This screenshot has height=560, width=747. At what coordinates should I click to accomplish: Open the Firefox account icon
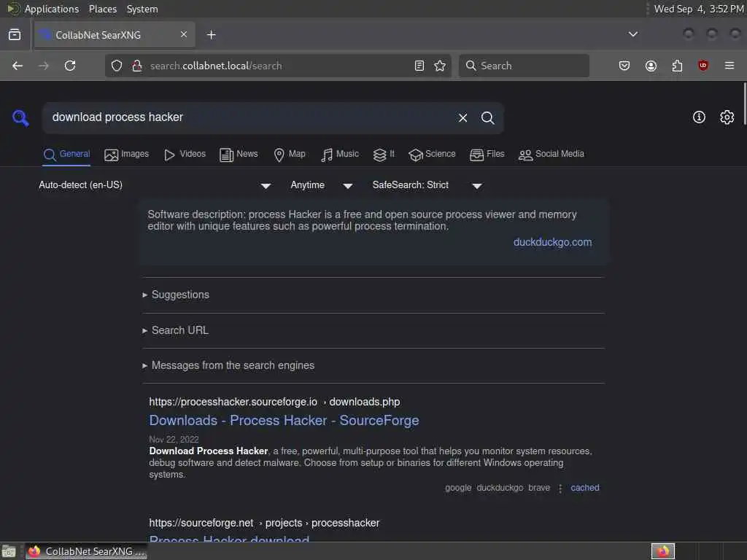[x=651, y=66]
